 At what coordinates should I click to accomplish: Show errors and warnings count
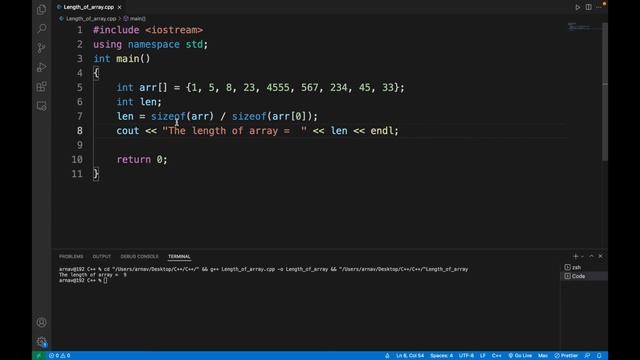click(x=60, y=356)
